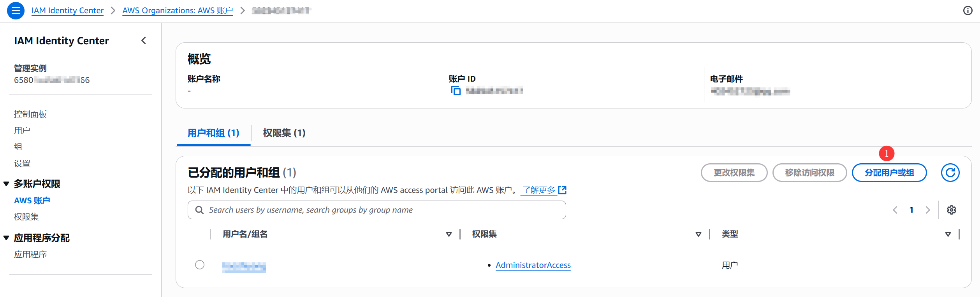Select the 用户和组 (1) tab
Screen dimensions: 980x297
point(213,133)
